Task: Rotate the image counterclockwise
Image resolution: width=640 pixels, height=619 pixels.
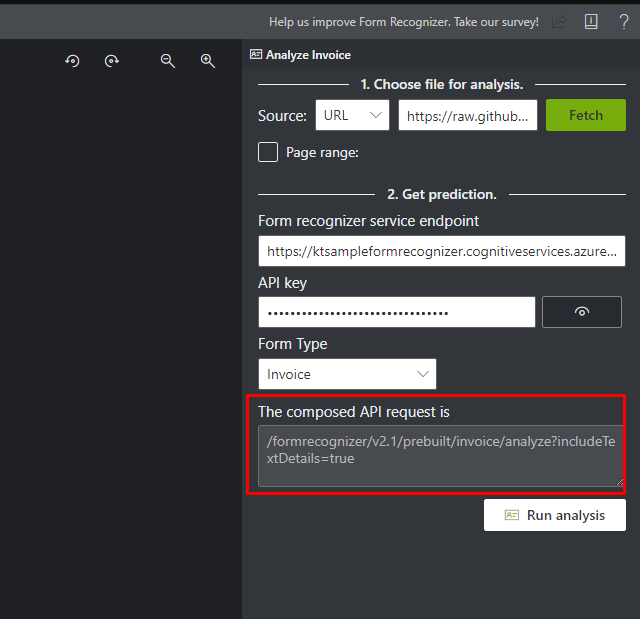Action: (x=72, y=61)
